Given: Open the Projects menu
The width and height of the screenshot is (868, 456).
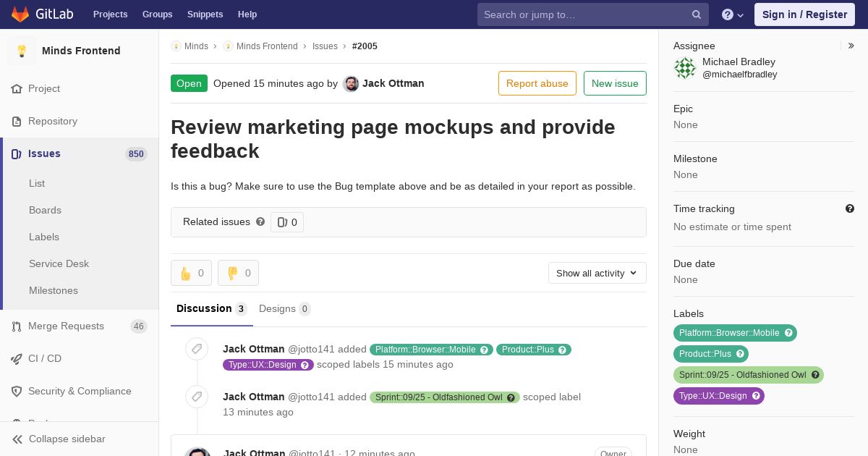Looking at the screenshot, I should click(x=110, y=14).
